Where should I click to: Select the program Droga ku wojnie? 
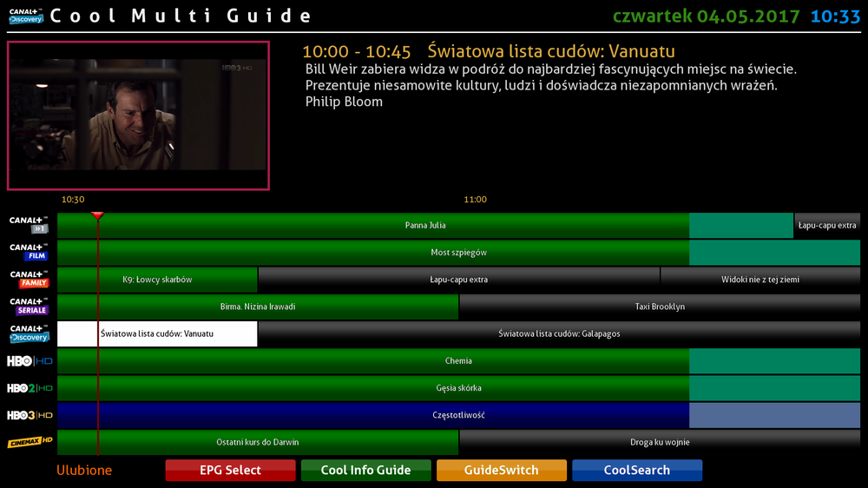(x=660, y=442)
